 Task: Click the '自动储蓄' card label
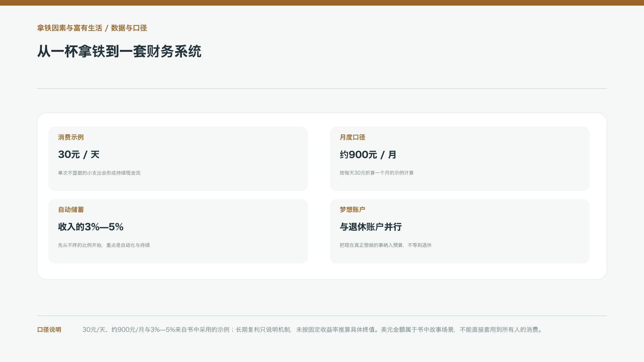click(71, 210)
